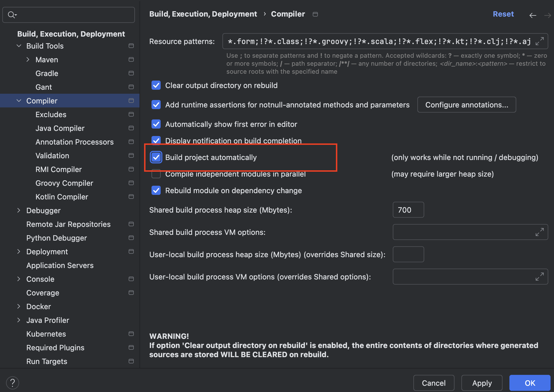Click project-level icon next to Compiler breadcrumb

pos(315,14)
